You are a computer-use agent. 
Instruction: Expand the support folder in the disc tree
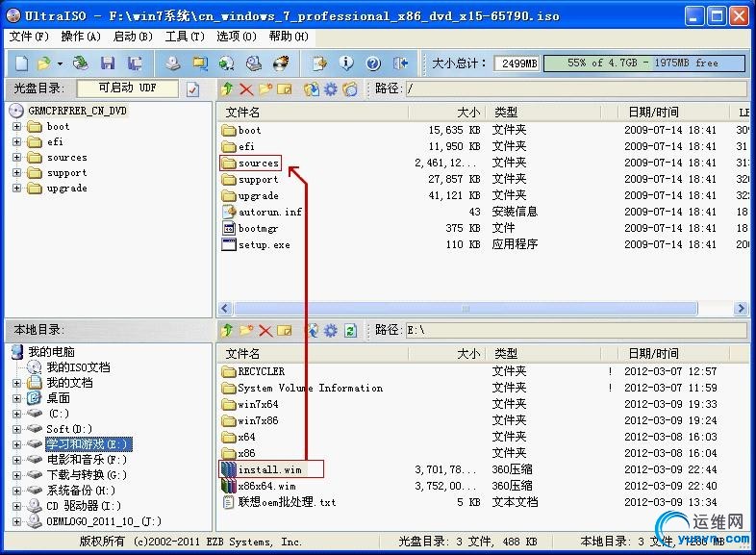17,172
